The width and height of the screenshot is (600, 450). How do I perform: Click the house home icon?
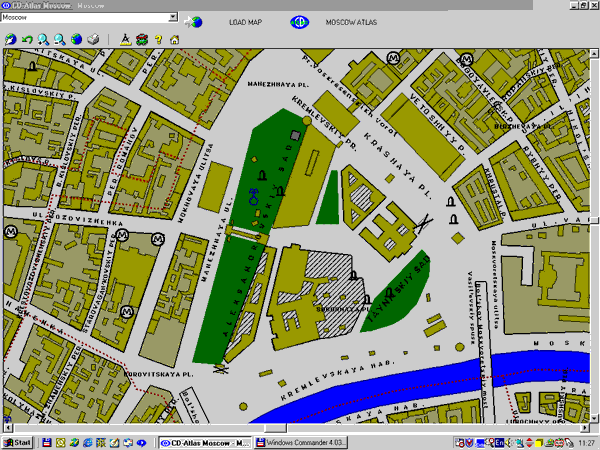[175, 39]
